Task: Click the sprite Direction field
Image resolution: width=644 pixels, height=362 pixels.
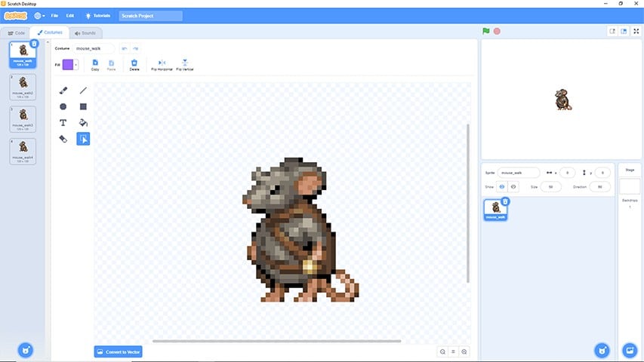Action: pyautogui.click(x=599, y=187)
